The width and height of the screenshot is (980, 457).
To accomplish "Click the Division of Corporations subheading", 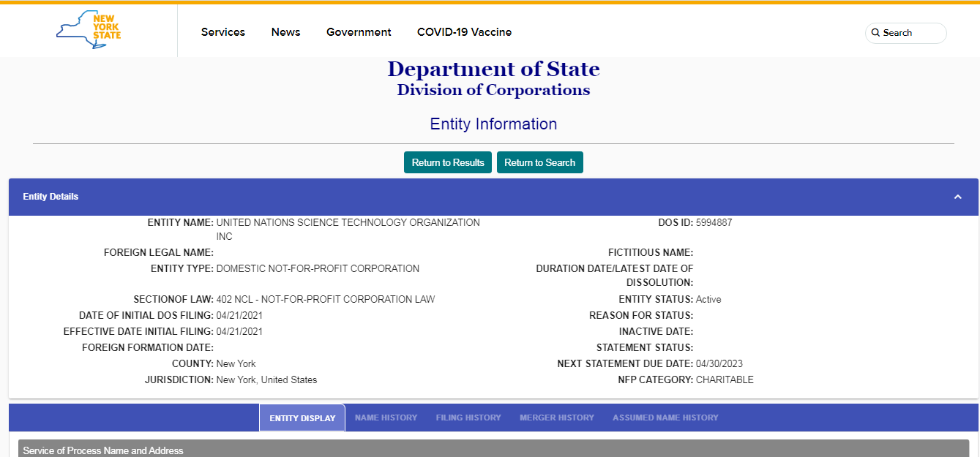I will [x=493, y=90].
